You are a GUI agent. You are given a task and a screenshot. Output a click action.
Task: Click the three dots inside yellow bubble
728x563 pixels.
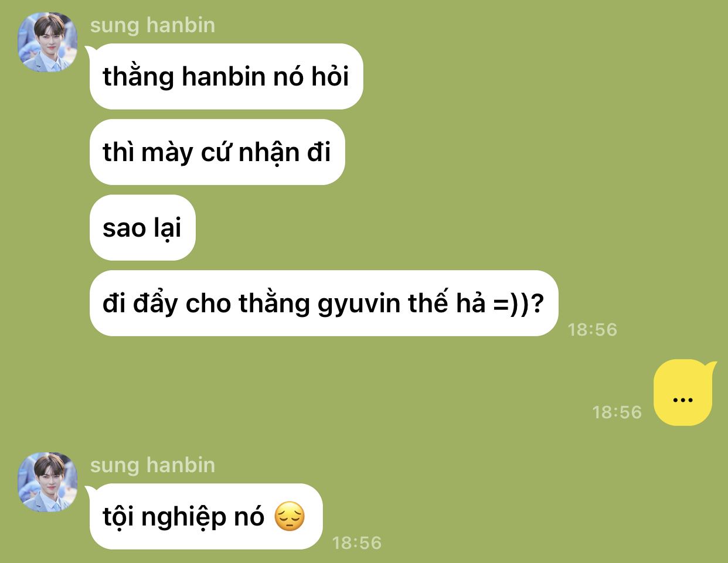click(683, 401)
